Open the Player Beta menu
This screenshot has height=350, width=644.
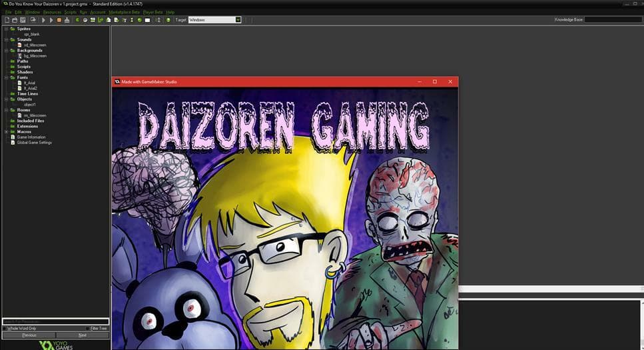153,13
